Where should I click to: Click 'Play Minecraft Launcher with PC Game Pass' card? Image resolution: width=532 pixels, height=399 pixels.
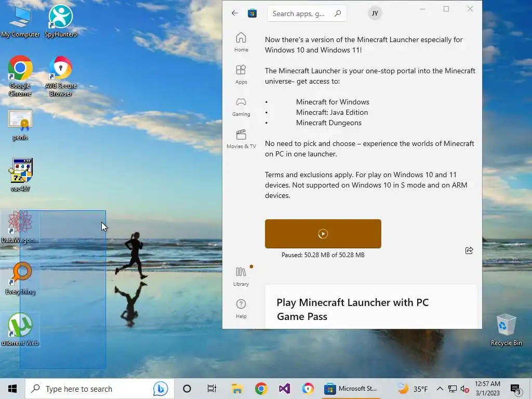[371, 307]
